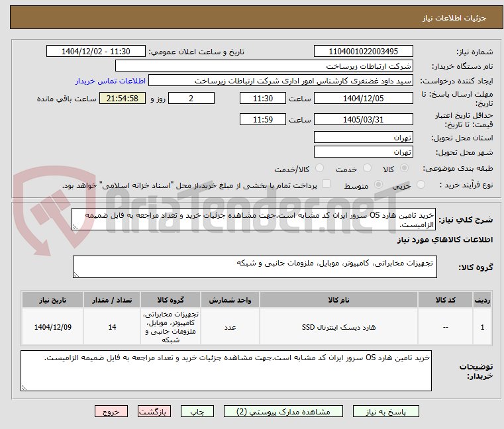Click the واحد شمارش column header
504x429 pixels.
point(230,300)
